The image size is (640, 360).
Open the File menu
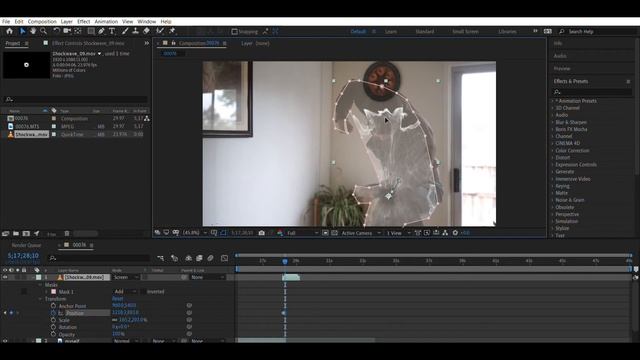coord(6,22)
